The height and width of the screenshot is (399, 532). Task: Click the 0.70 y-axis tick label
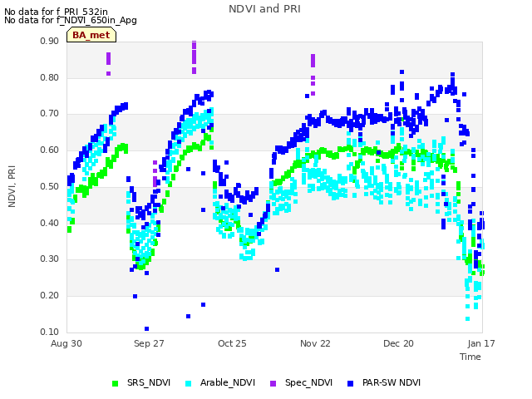[50, 114]
